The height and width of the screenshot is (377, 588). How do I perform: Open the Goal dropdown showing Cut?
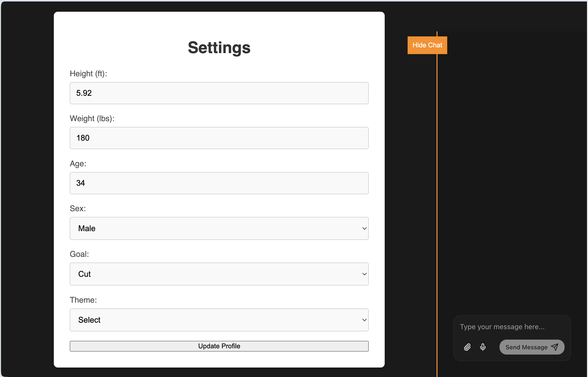click(219, 274)
